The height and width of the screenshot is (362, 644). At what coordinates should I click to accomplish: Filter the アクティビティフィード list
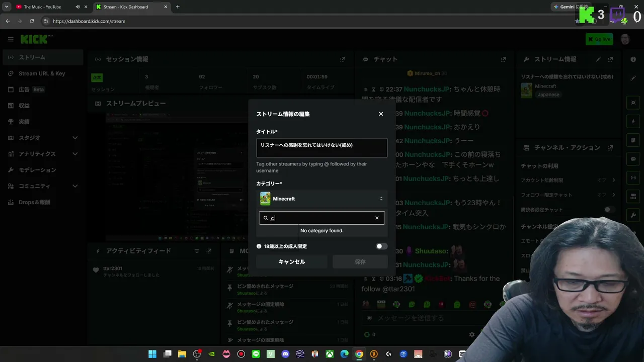[x=197, y=251]
